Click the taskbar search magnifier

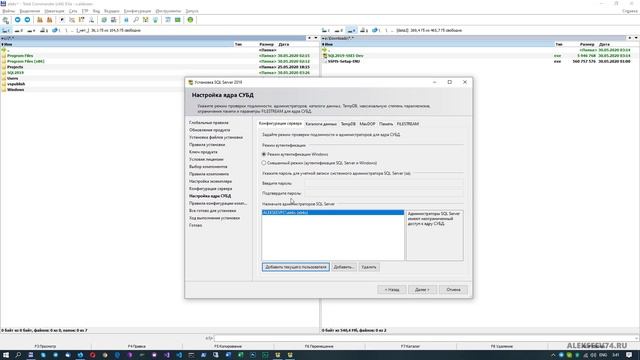18,355
